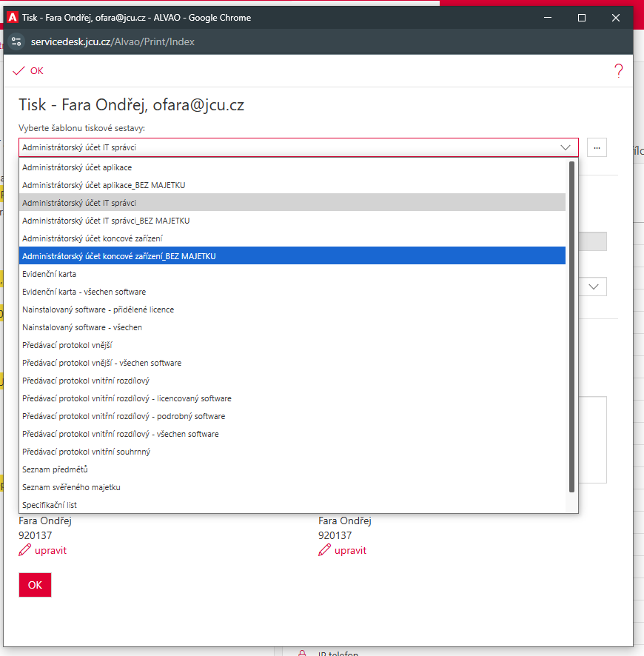Click the right upravit link

350,550
